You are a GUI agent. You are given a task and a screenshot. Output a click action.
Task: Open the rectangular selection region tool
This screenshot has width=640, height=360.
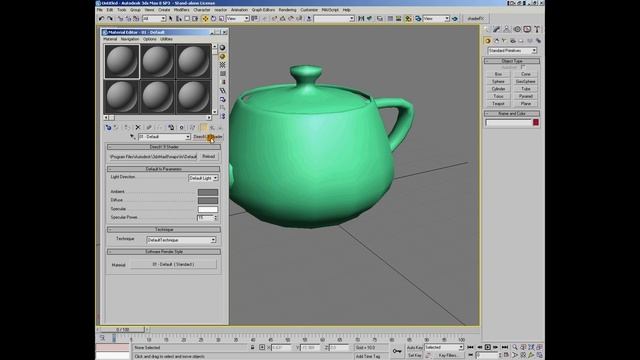coord(187,19)
